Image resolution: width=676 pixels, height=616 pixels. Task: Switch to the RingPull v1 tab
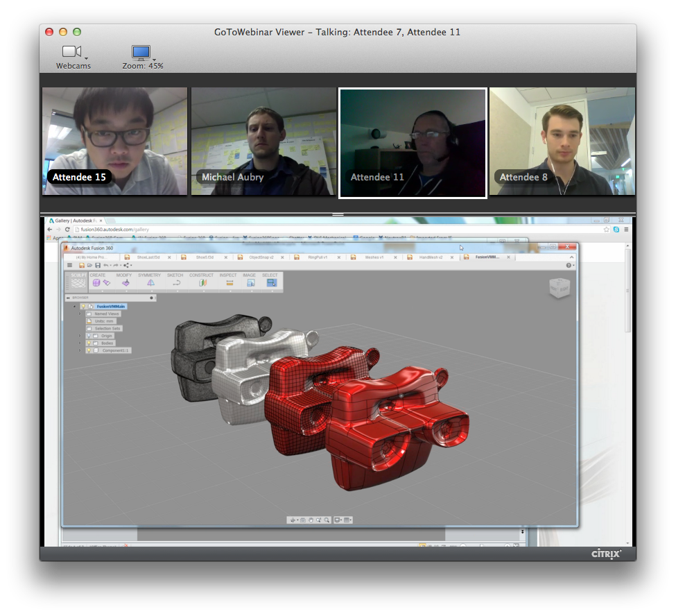click(318, 257)
